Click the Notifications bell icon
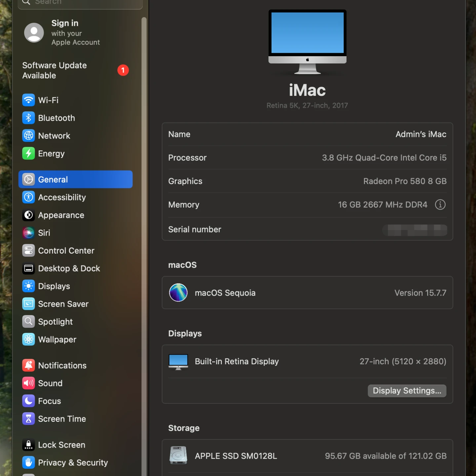The height and width of the screenshot is (476, 476). coord(28,365)
